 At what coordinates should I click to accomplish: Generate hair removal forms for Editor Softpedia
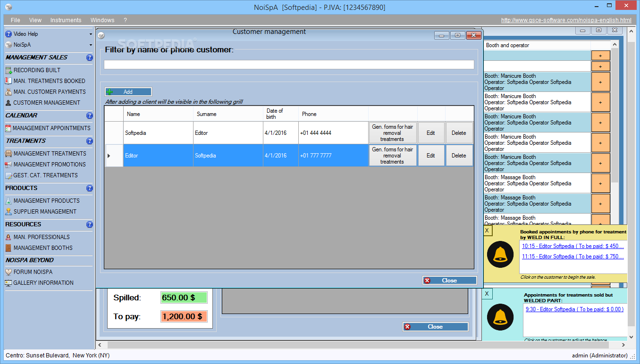(392, 156)
